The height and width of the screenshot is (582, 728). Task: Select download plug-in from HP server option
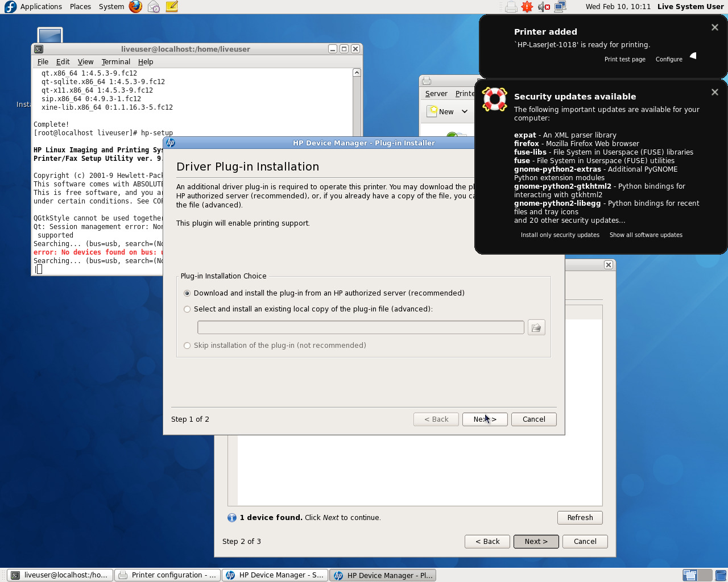coord(187,293)
